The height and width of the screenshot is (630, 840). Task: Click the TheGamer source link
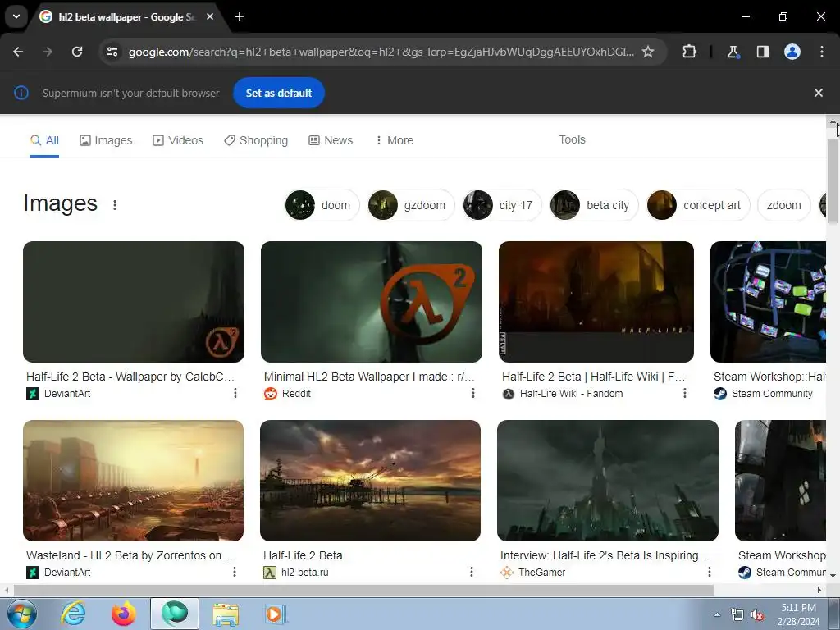pyautogui.click(x=533, y=573)
